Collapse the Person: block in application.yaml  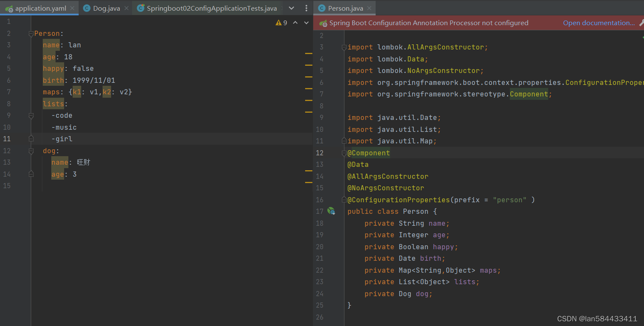[31, 33]
